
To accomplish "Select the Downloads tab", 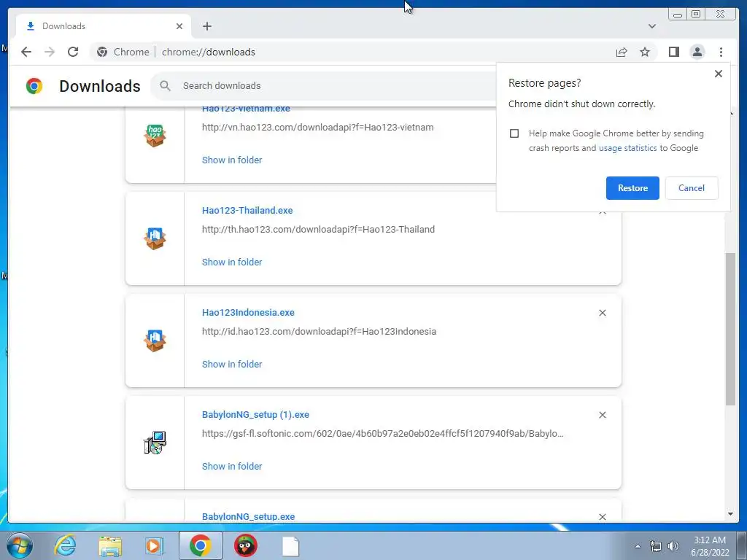I will point(104,26).
